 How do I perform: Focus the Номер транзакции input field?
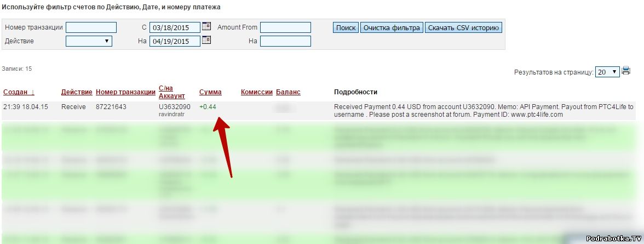pyautogui.click(x=91, y=27)
